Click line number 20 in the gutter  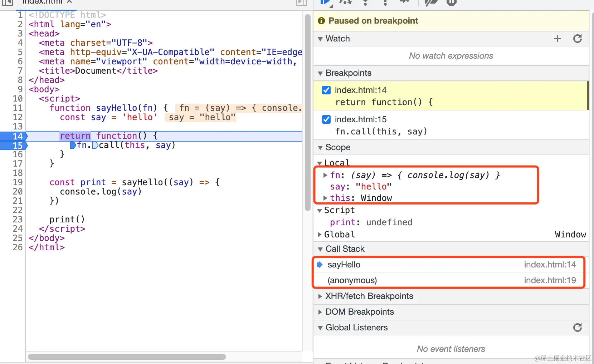click(x=18, y=192)
